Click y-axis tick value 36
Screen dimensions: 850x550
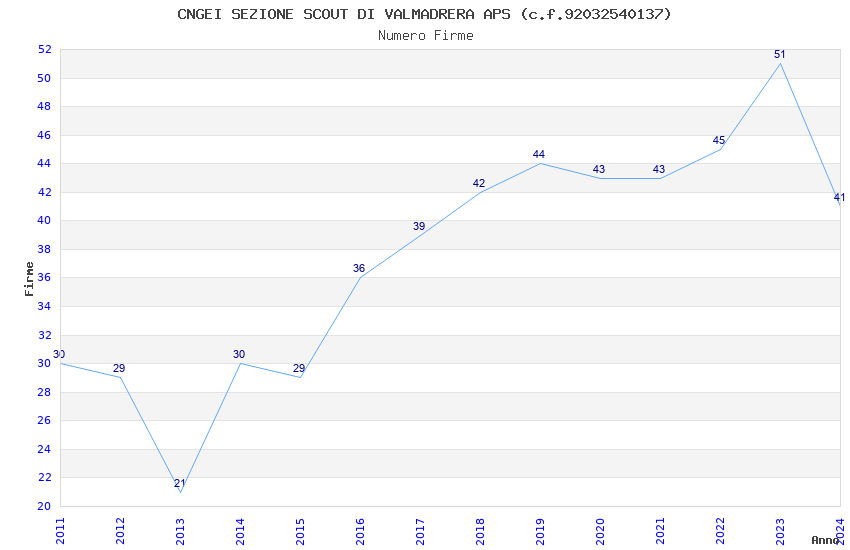coord(44,277)
